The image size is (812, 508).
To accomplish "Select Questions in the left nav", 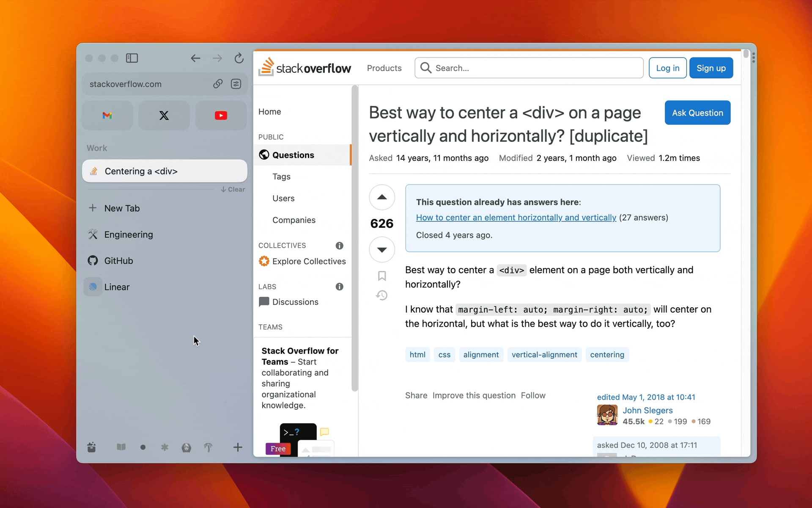I will 302,155.
